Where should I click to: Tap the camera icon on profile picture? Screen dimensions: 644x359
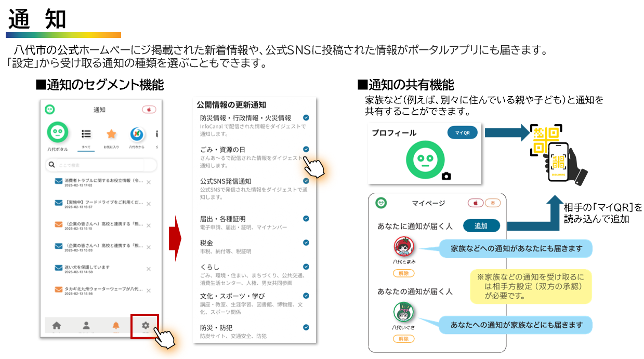pyautogui.click(x=445, y=176)
